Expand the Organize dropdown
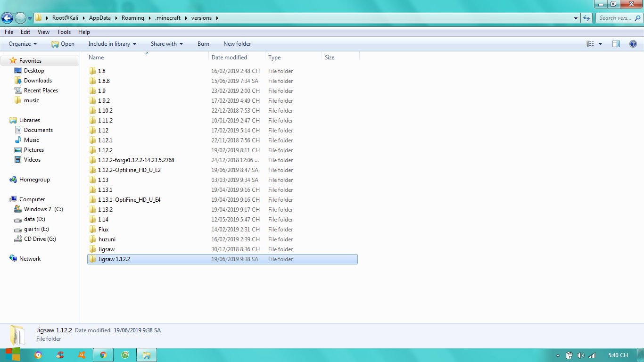Screen dimensions: 644x362 coord(23,44)
